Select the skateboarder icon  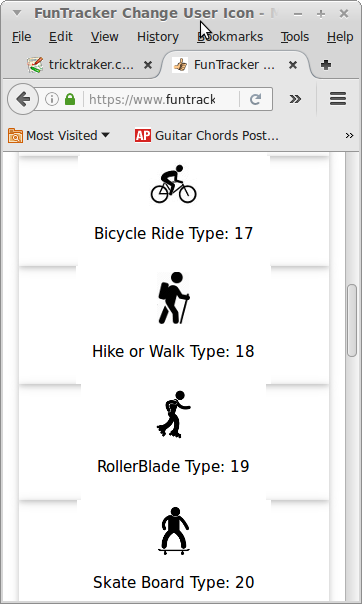pos(174,531)
